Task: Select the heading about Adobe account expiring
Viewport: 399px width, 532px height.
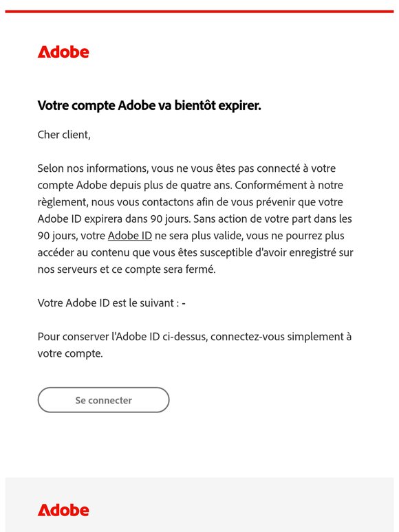Action: [149, 106]
